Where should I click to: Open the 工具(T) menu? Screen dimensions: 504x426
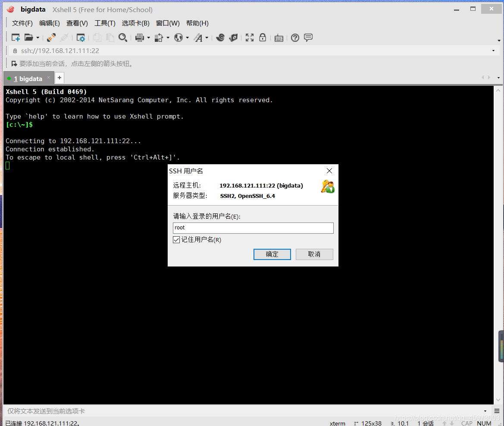pyautogui.click(x=105, y=23)
